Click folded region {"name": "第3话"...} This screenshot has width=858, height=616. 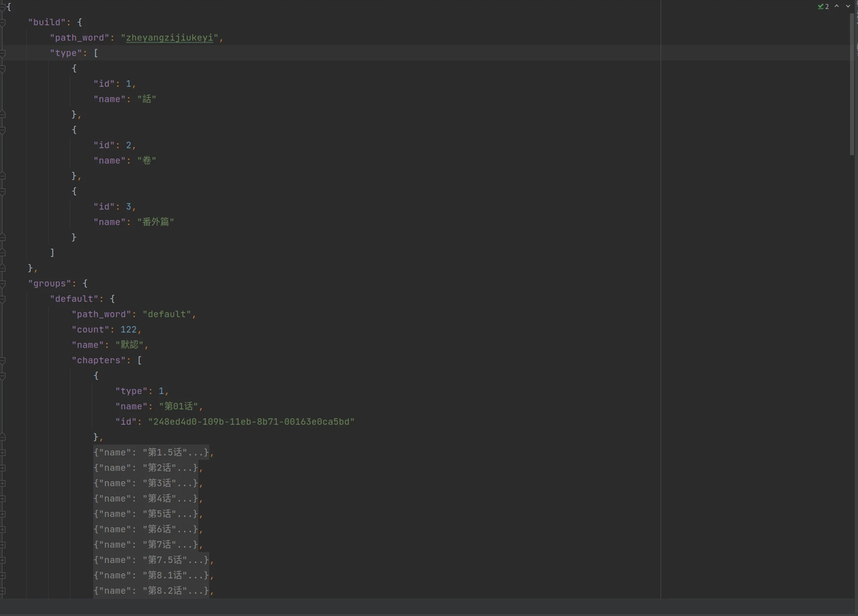click(x=145, y=484)
